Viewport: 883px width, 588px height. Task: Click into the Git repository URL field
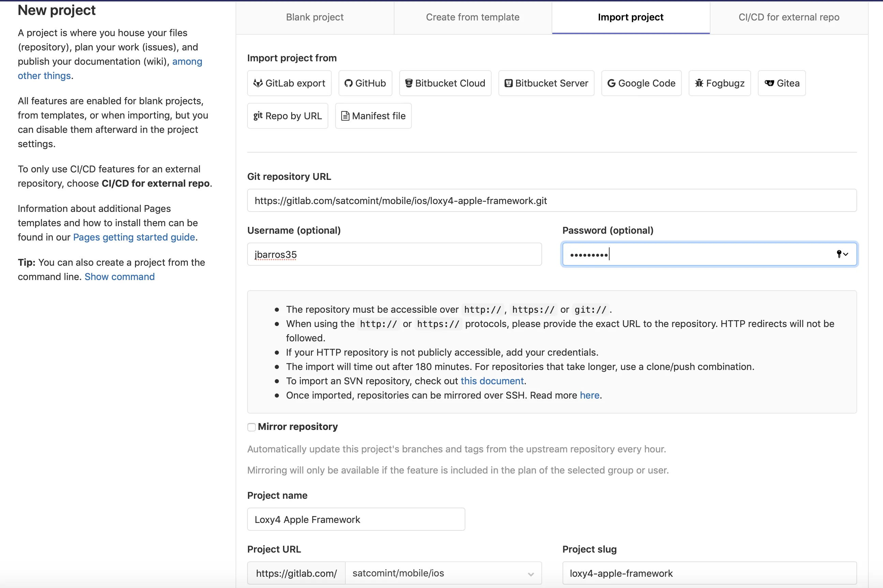pyautogui.click(x=552, y=201)
